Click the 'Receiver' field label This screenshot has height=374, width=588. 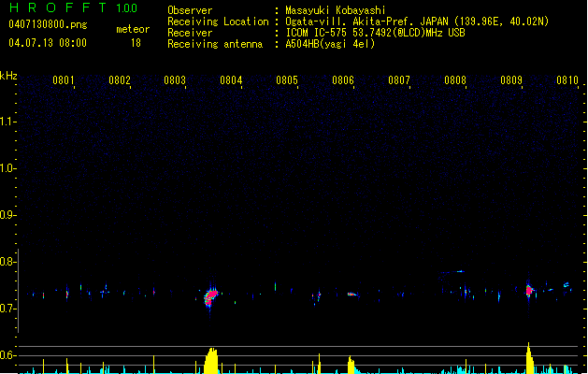[x=190, y=33]
